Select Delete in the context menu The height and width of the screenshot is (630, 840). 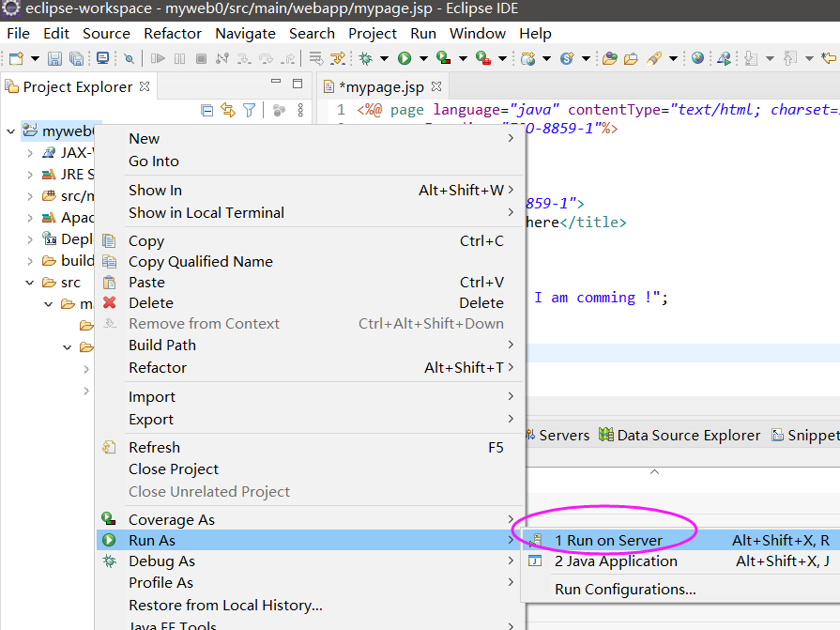(310, 303)
